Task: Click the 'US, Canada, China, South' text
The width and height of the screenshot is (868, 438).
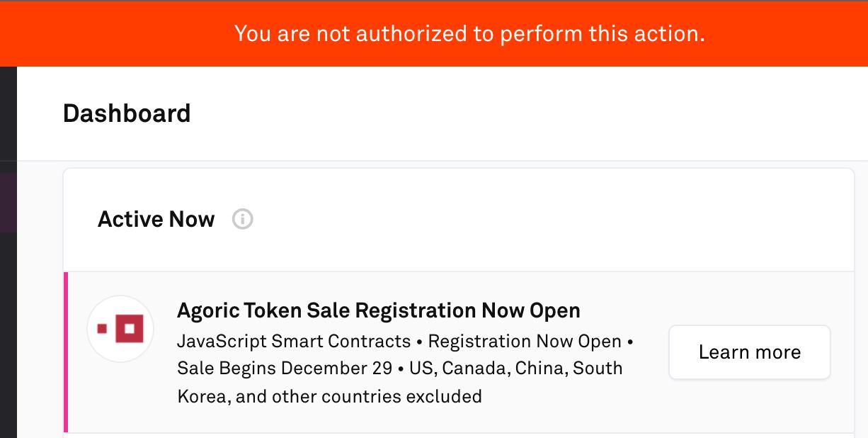Action: coord(516,369)
